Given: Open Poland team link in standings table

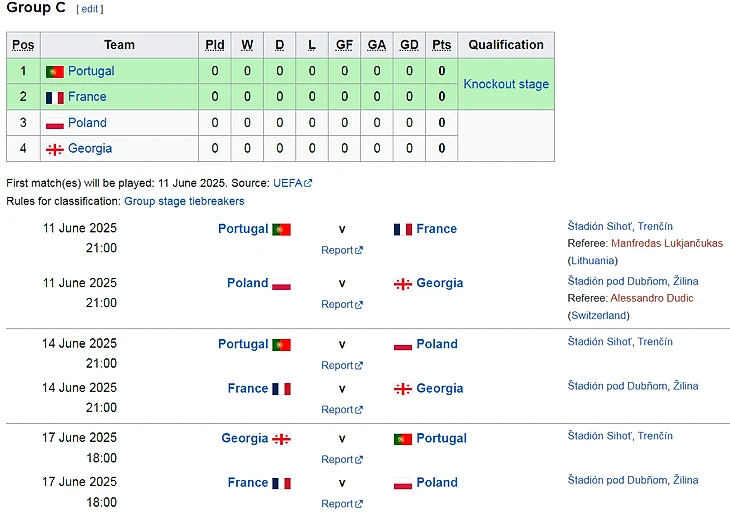Looking at the screenshot, I should pyautogui.click(x=87, y=123).
